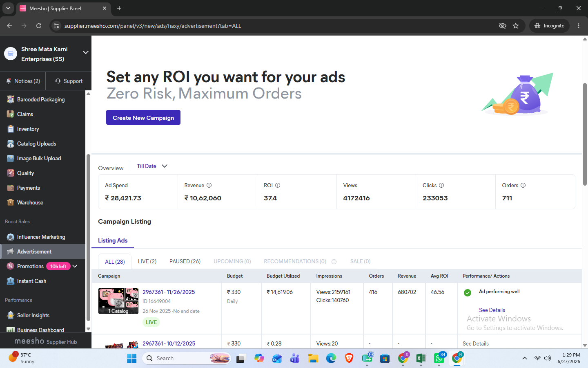Click the info icon next to Orders
The width and height of the screenshot is (588, 368).
point(523,185)
